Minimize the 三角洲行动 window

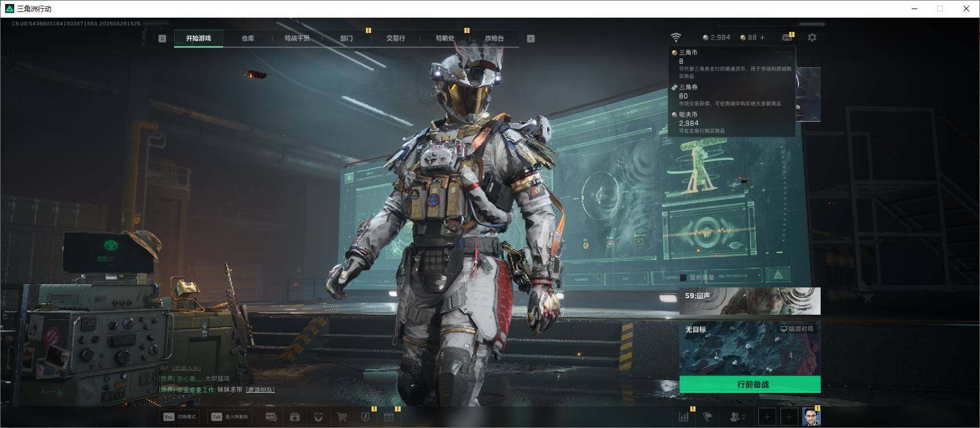click(x=915, y=9)
